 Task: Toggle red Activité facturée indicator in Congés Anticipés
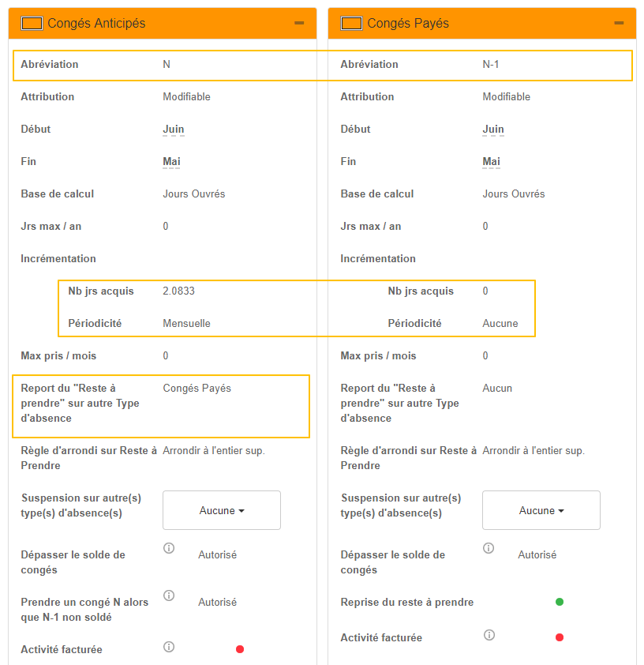(x=240, y=649)
